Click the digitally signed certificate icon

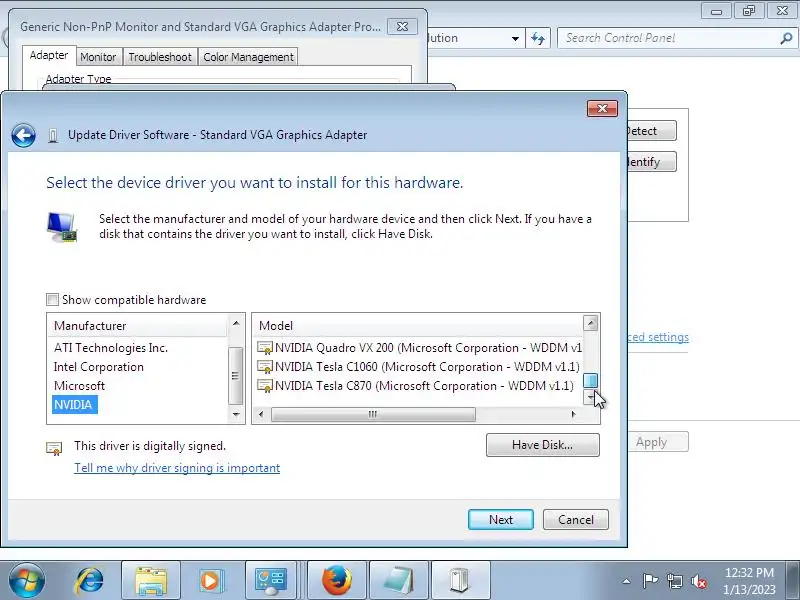(x=54, y=448)
